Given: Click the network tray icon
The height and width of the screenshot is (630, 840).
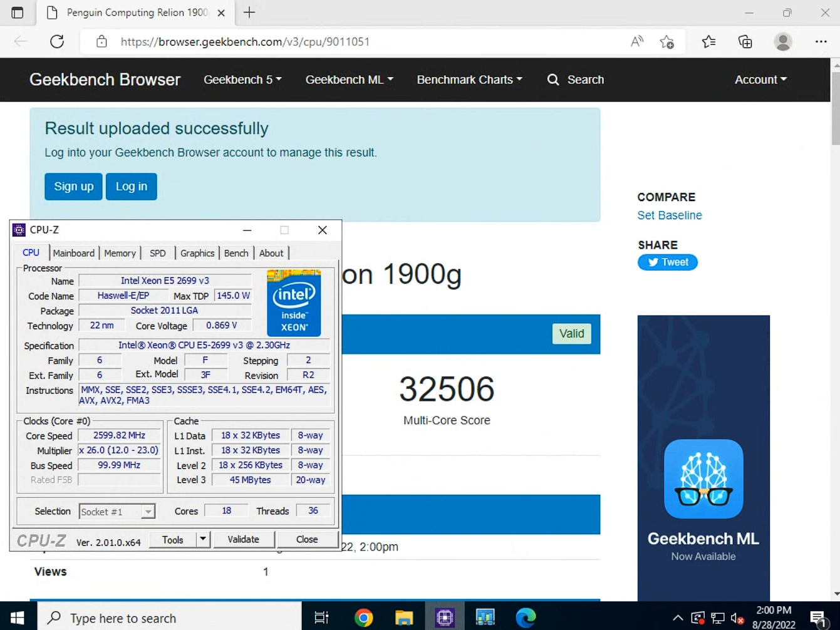Looking at the screenshot, I should pos(718,618).
